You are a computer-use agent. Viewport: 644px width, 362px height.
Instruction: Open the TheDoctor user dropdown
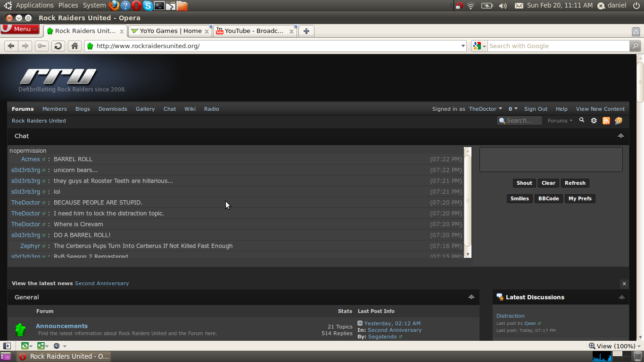pyautogui.click(x=485, y=109)
